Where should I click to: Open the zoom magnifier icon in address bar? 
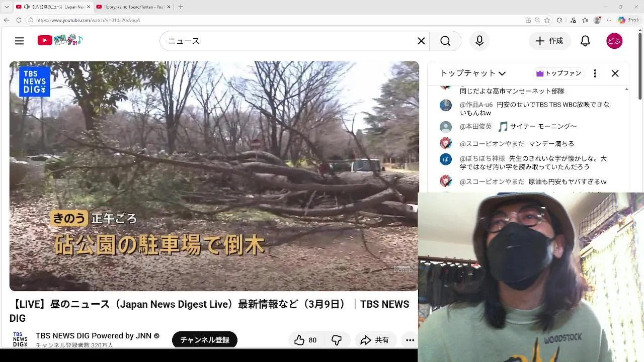(x=537, y=20)
